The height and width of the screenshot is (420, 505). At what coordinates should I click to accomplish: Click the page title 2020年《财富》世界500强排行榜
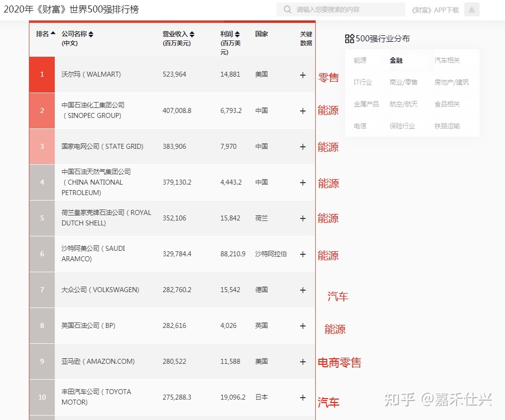pos(71,9)
